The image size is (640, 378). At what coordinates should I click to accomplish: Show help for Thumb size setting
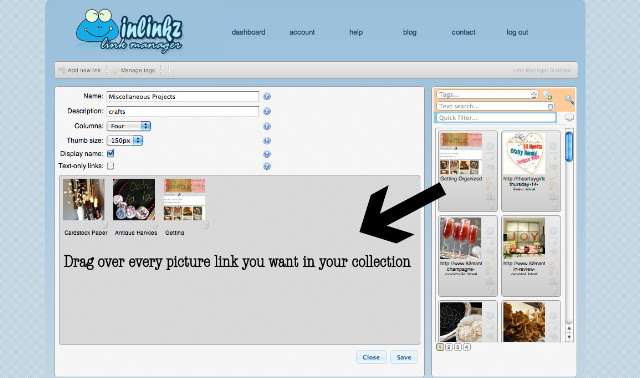[267, 141]
